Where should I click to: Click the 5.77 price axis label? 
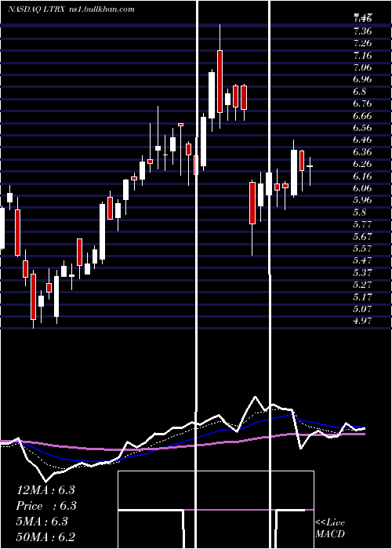362,224
